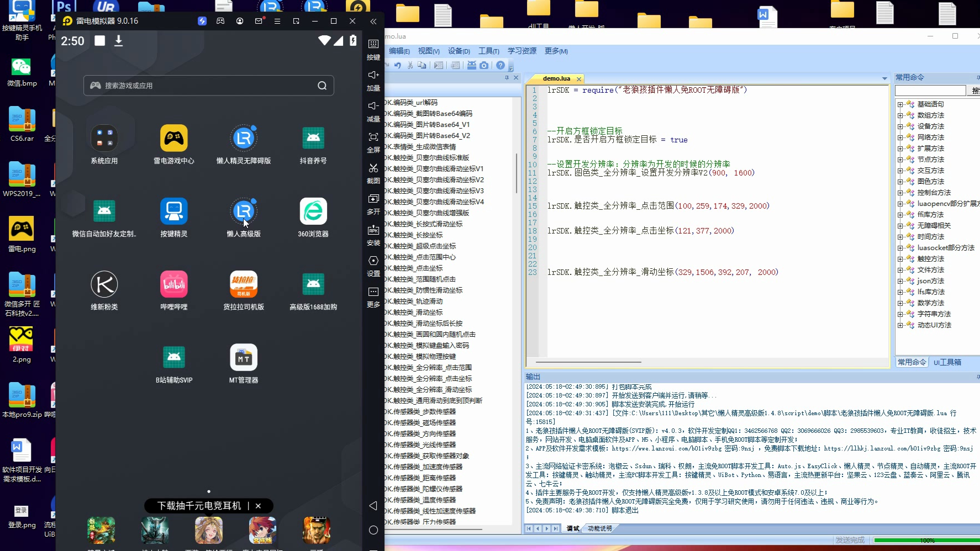Open the emulator user account icon

240,21
